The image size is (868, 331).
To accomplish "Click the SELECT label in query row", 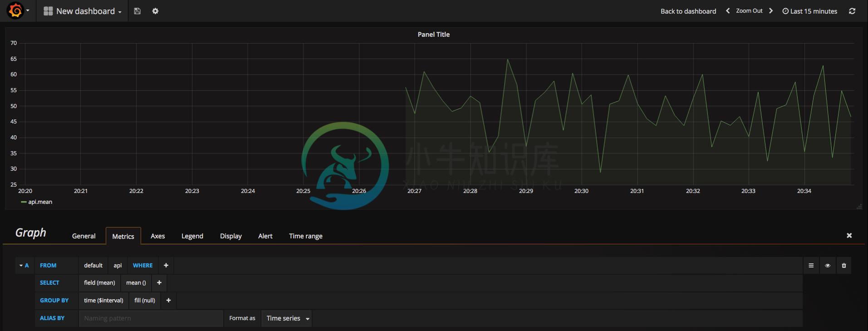I will pos(49,282).
